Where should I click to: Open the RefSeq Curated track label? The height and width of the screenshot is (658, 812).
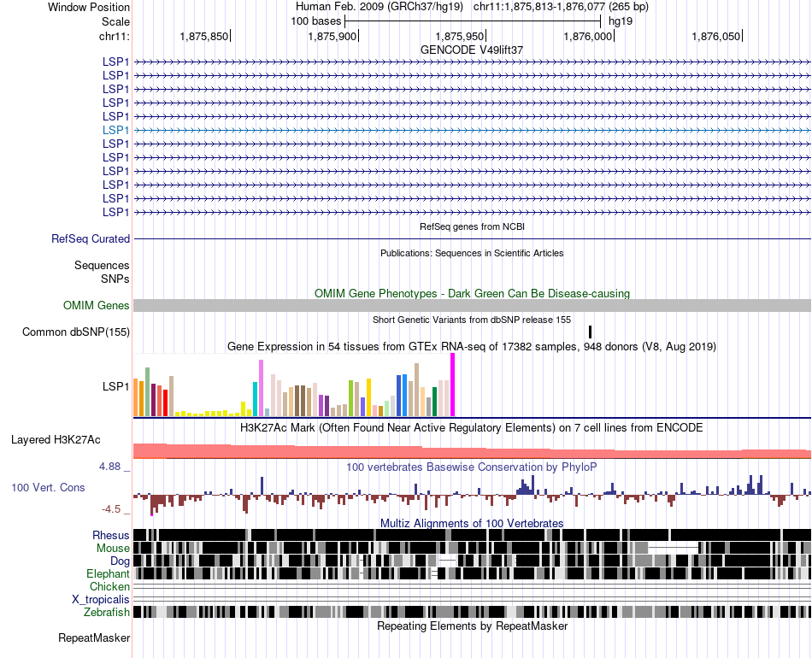click(91, 238)
